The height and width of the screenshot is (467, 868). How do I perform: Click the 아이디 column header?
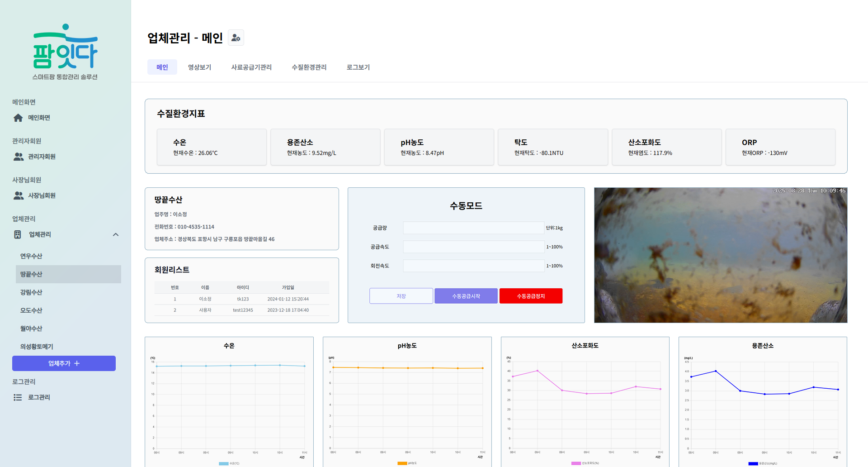click(243, 288)
